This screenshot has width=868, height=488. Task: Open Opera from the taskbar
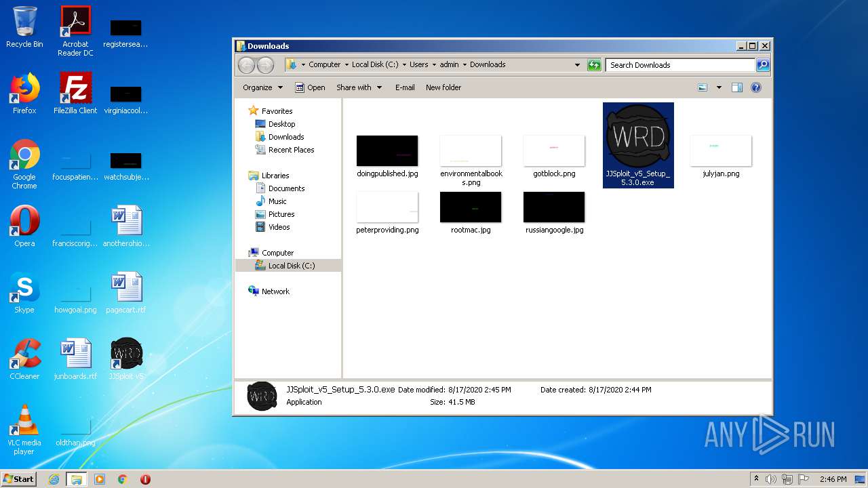pyautogui.click(x=145, y=479)
